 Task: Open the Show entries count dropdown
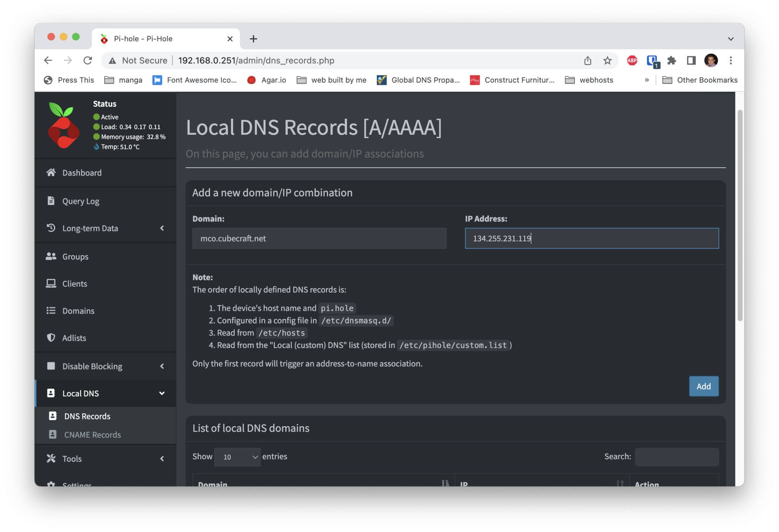click(237, 457)
